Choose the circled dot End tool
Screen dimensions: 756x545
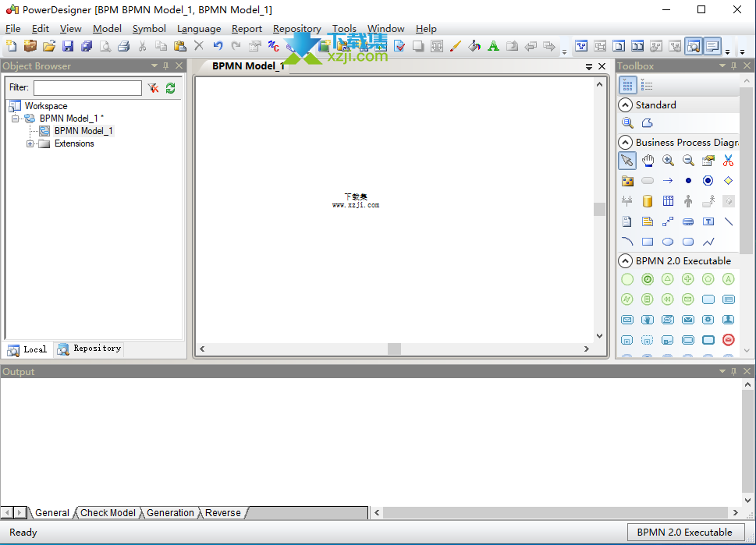point(708,181)
